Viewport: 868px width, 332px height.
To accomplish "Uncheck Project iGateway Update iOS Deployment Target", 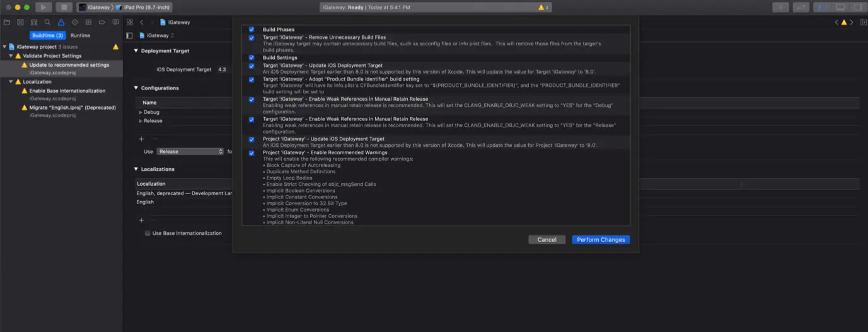I will [x=252, y=139].
